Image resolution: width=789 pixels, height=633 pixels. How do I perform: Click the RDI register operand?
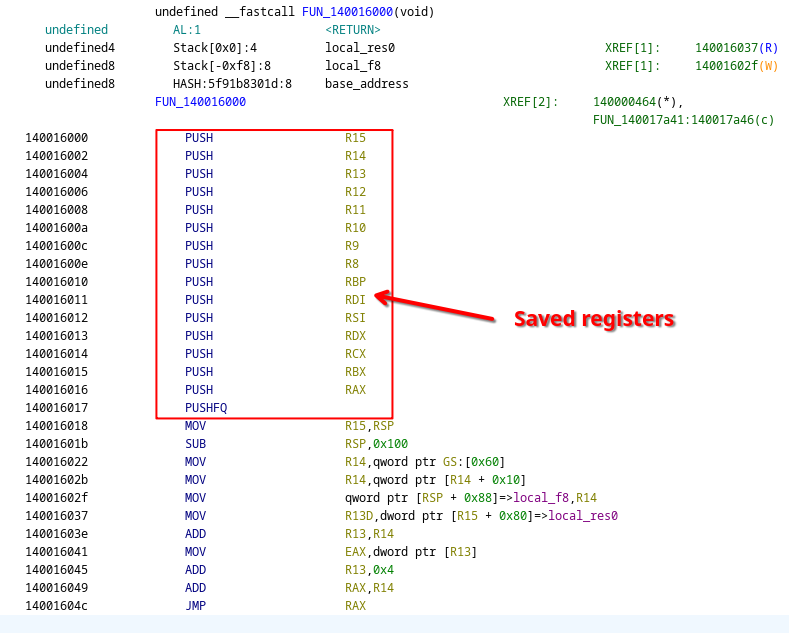tap(355, 300)
